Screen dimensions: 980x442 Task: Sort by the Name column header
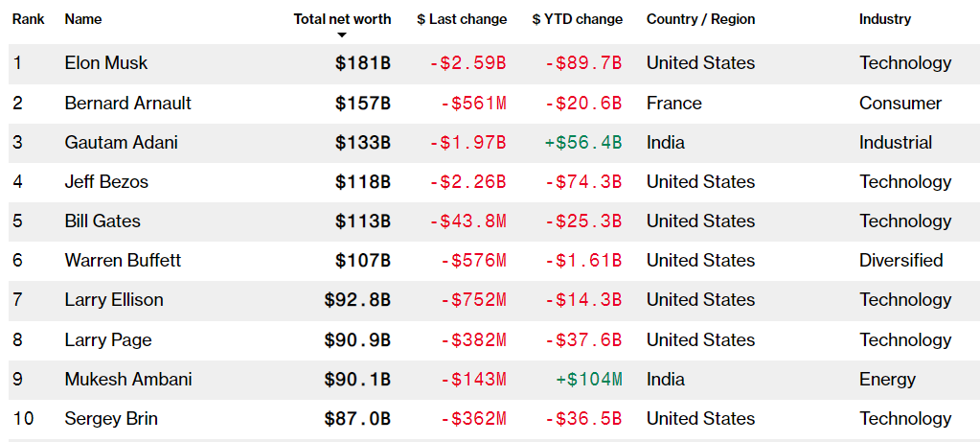pyautogui.click(x=83, y=19)
